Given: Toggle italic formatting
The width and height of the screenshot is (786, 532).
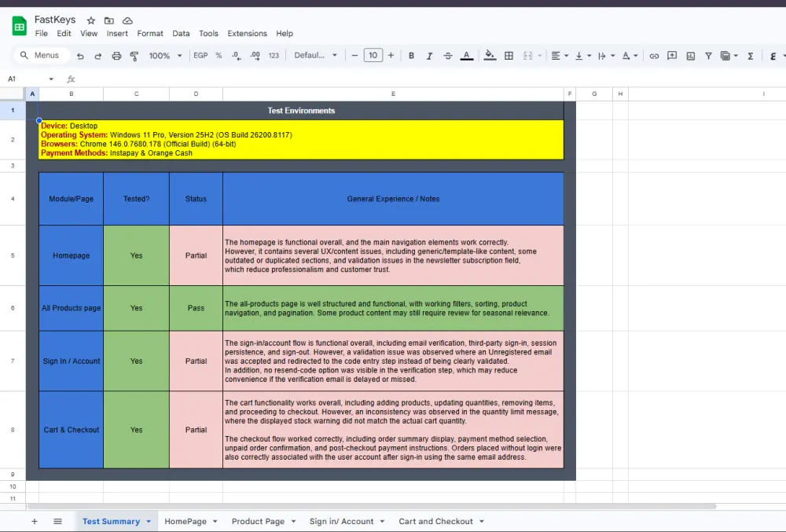Looking at the screenshot, I should (429, 56).
